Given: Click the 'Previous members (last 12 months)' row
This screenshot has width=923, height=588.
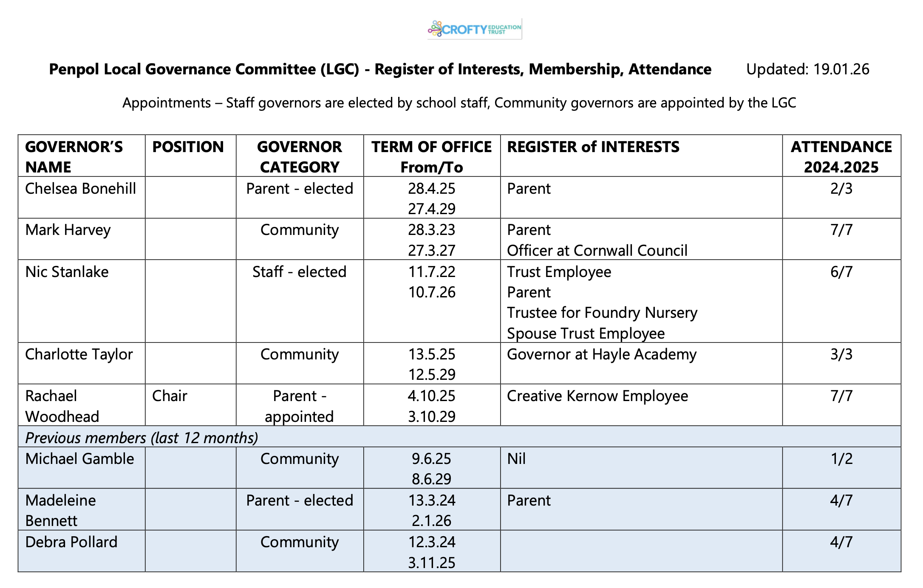Looking at the screenshot, I should [x=142, y=438].
